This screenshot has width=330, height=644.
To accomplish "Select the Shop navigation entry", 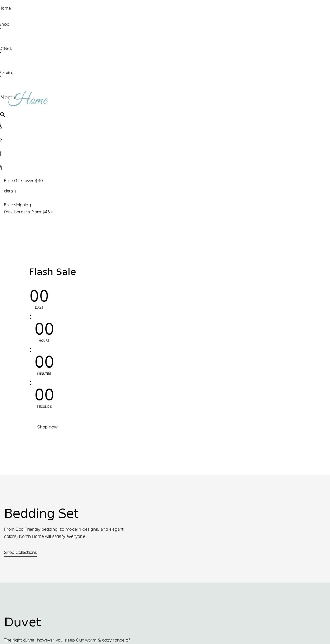I will point(4,24).
